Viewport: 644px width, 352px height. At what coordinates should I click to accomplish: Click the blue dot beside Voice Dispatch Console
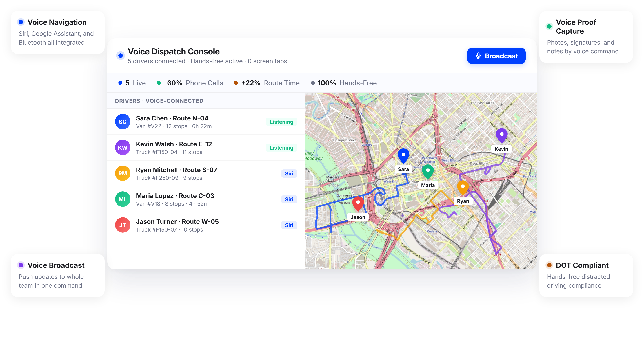(x=121, y=56)
